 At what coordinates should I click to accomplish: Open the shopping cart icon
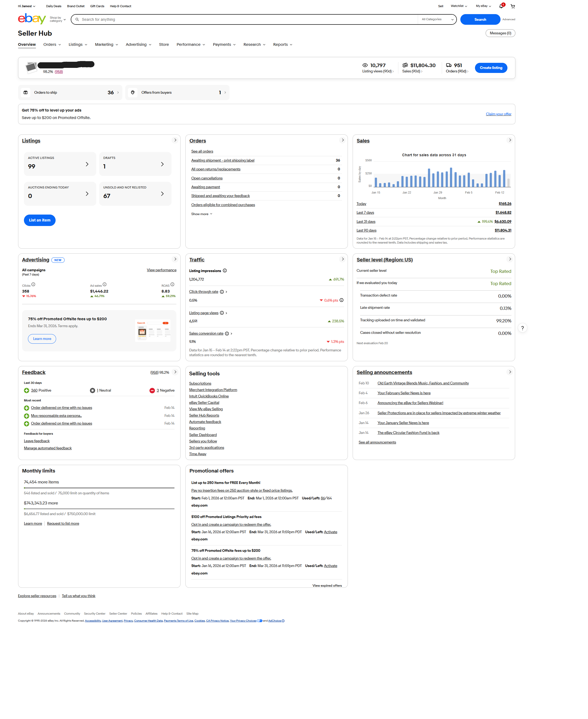[x=513, y=6]
